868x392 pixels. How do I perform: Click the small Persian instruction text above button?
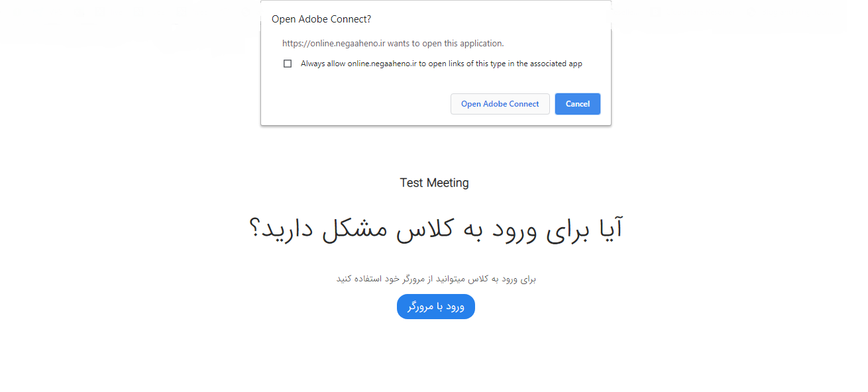click(435, 279)
